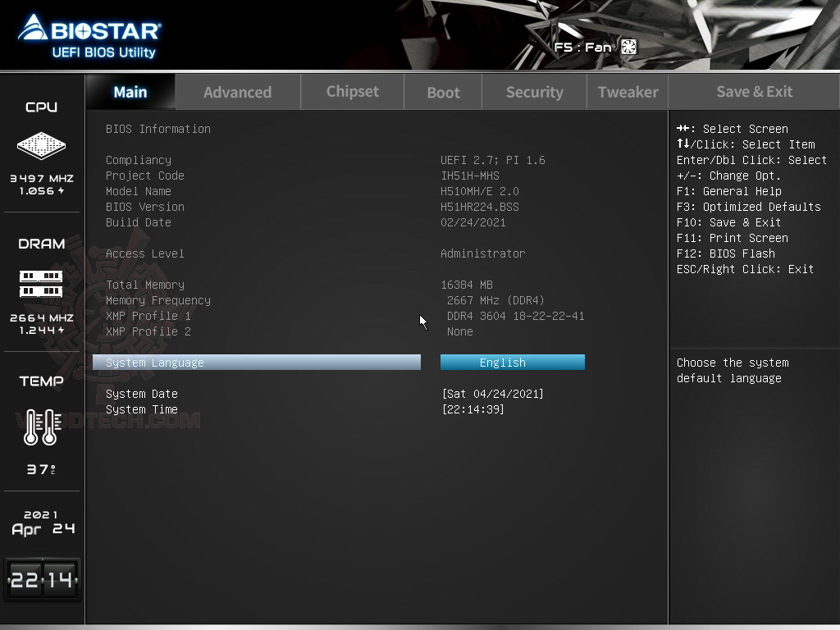
Task: Click the F5 Fan icon
Action: click(628, 47)
